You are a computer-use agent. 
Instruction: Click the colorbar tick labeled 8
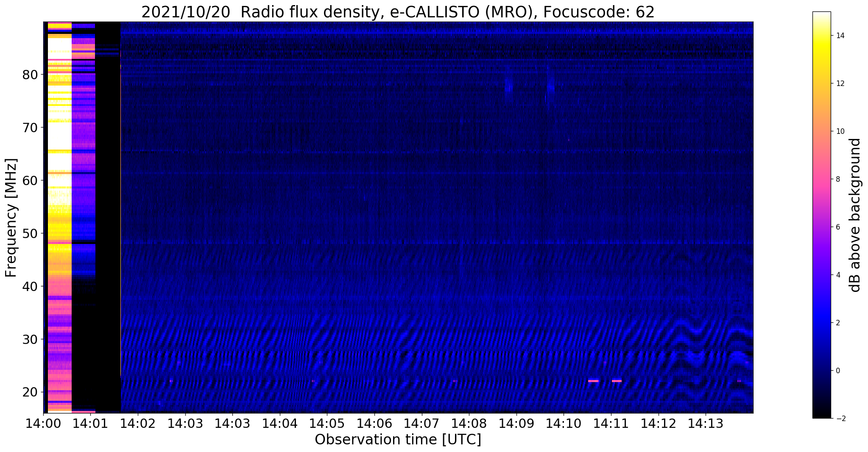837,179
